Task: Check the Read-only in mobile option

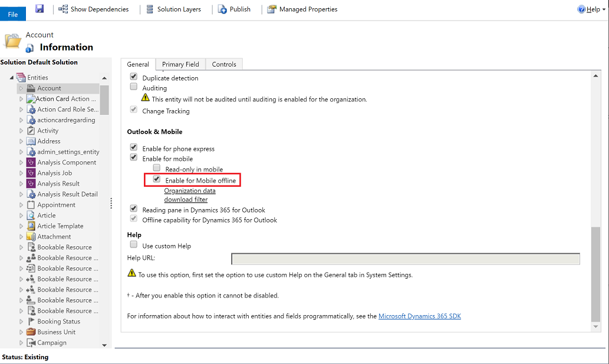Action: [x=156, y=168]
